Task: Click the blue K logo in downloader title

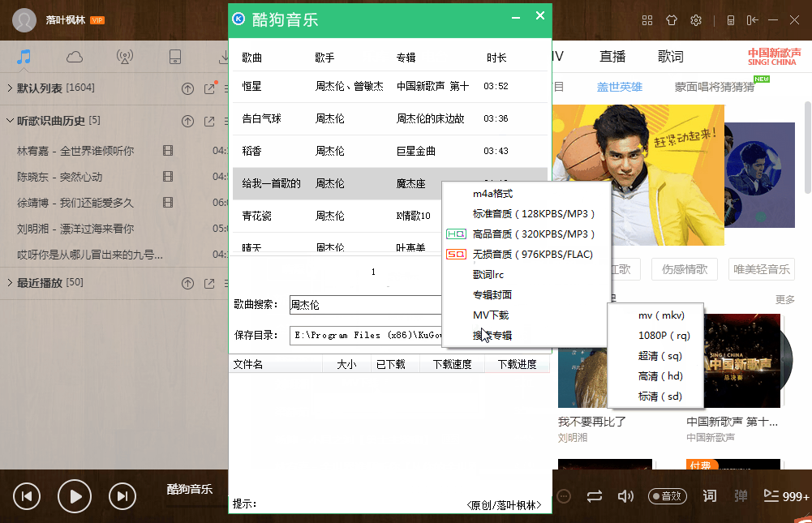Action: tap(238, 19)
